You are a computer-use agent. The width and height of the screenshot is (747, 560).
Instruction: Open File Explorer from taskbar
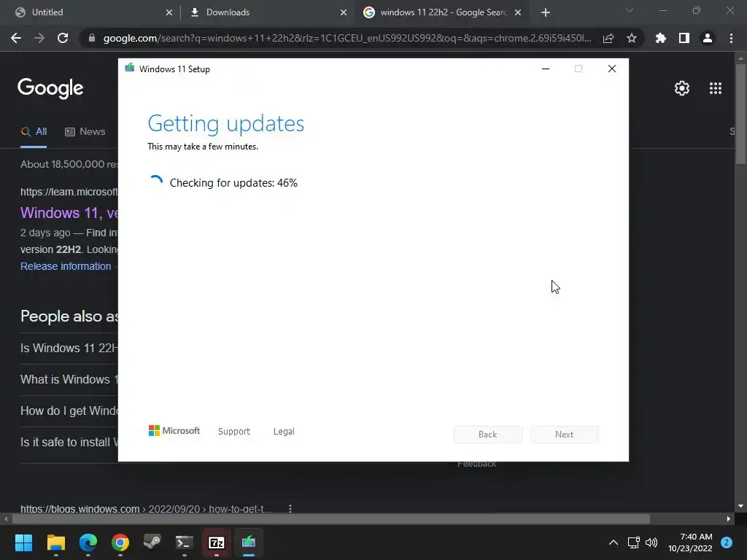pyautogui.click(x=55, y=542)
